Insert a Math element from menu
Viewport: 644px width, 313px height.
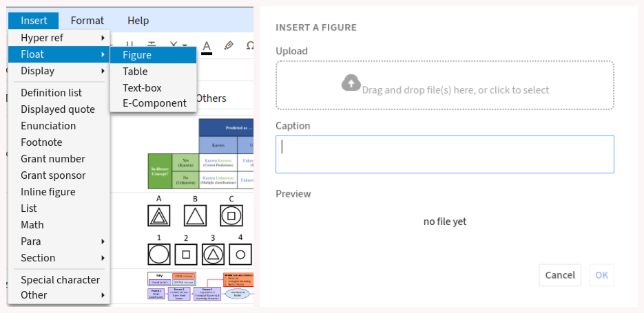point(32,225)
